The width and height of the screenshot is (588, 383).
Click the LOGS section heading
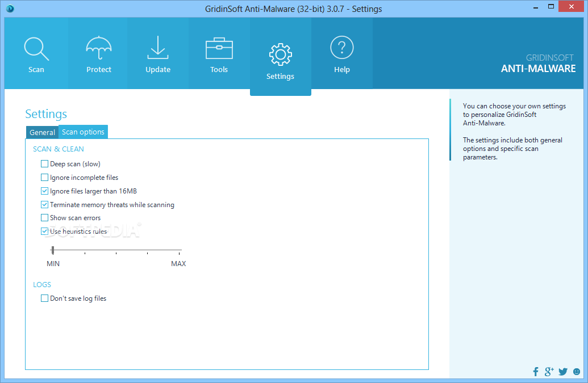(x=42, y=284)
